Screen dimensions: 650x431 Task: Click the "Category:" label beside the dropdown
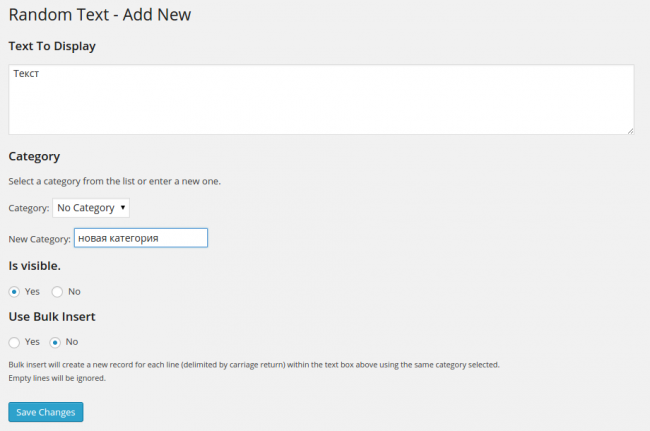28,208
